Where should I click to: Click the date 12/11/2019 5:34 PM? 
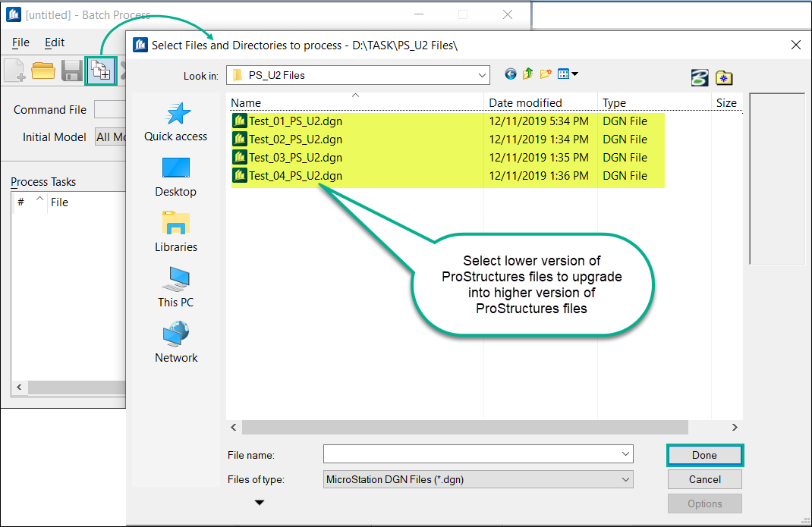tap(539, 121)
